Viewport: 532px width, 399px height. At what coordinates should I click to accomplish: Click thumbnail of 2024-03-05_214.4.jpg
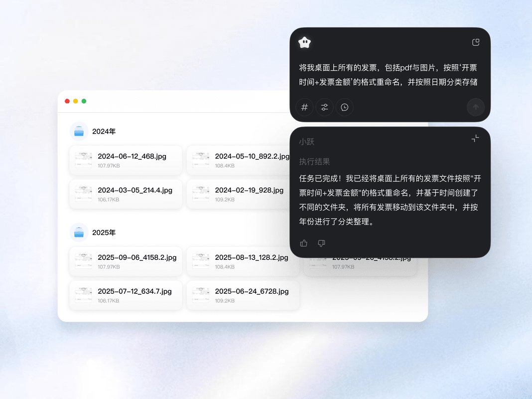[x=84, y=194]
